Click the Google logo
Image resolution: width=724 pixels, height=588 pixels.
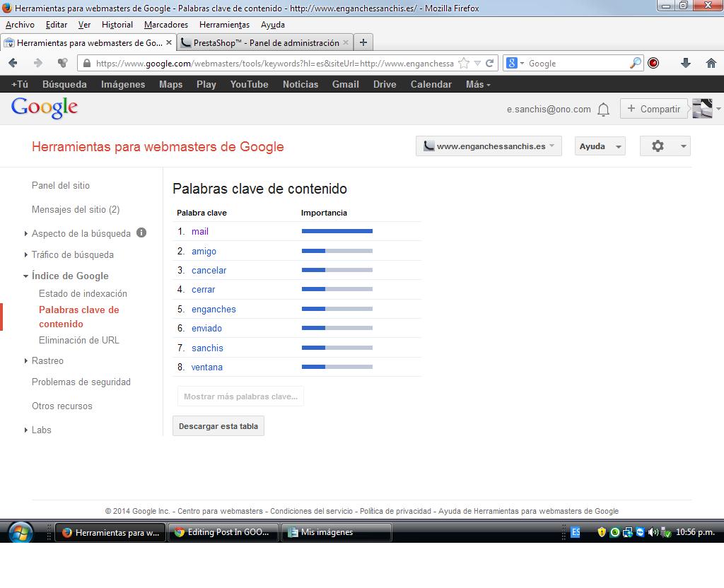pyautogui.click(x=45, y=107)
